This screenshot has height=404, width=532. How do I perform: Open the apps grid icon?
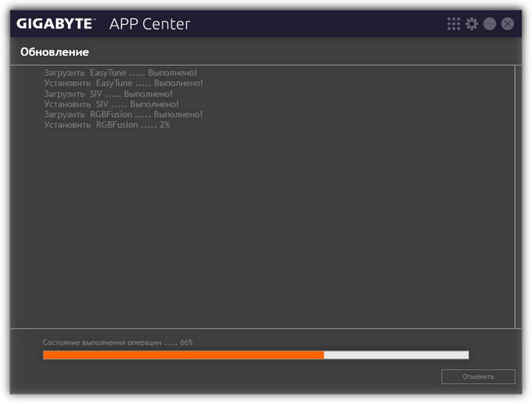click(454, 24)
